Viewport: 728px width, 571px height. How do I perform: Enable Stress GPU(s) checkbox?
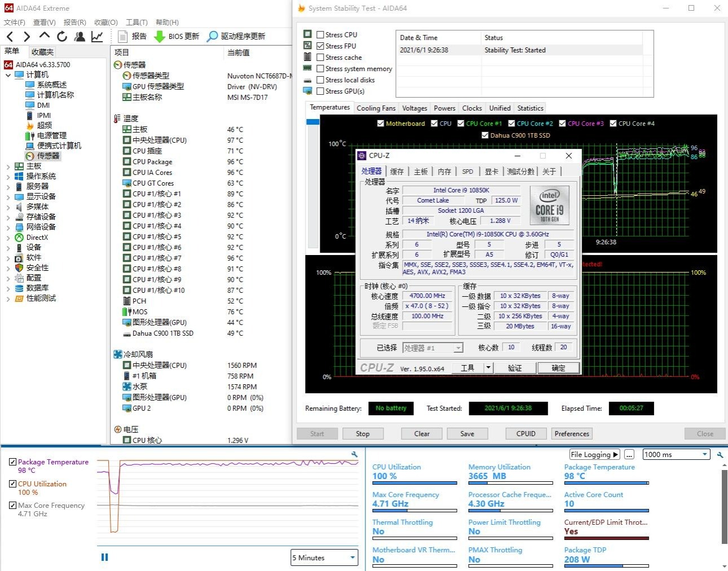(x=320, y=91)
